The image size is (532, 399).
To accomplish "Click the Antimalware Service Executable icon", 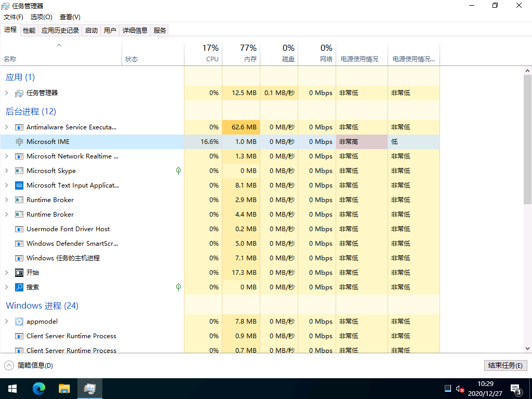I will coord(19,127).
